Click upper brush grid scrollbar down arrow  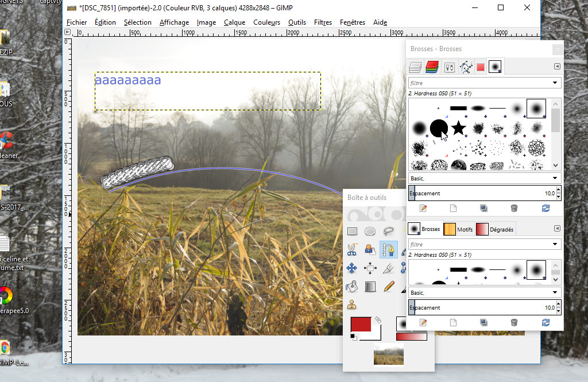pos(555,165)
